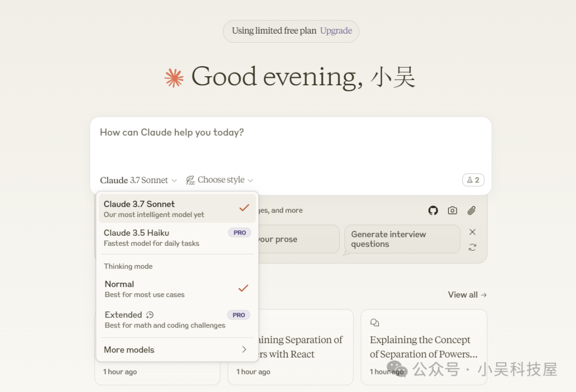Choose Extended thinking mode

(177, 319)
